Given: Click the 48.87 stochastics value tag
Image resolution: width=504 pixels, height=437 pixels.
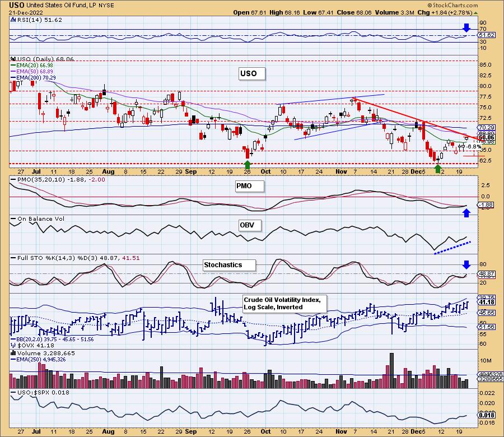Looking at the screenshot, I should pyautogui.click(x=487, y=274).
